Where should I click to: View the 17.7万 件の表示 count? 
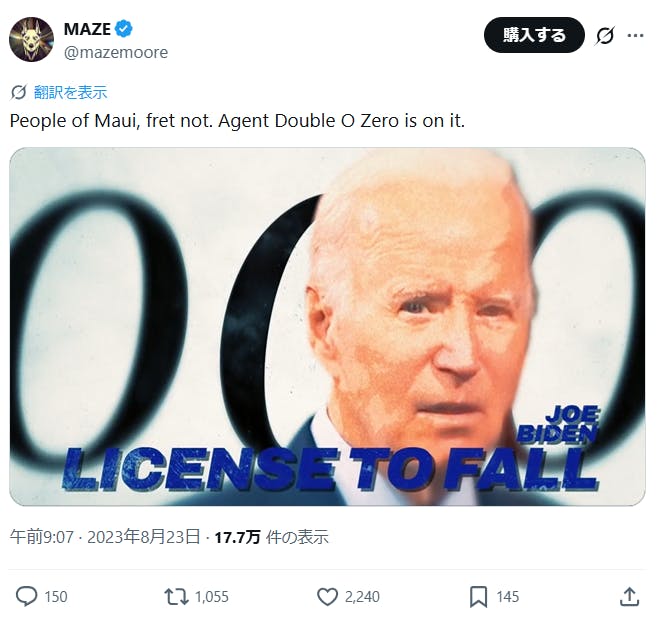[x=271, y=537]
